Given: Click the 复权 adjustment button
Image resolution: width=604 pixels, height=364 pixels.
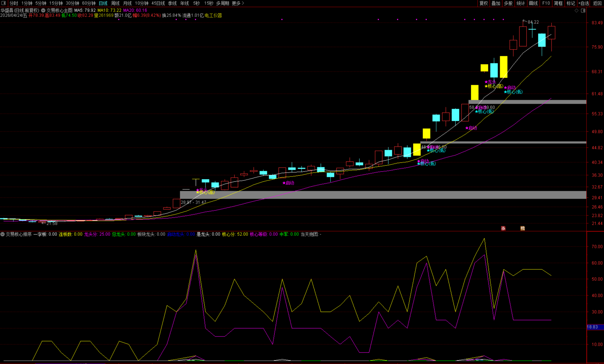Looking at the screenshot, I should pyautogui.click(x=484, y=3).
